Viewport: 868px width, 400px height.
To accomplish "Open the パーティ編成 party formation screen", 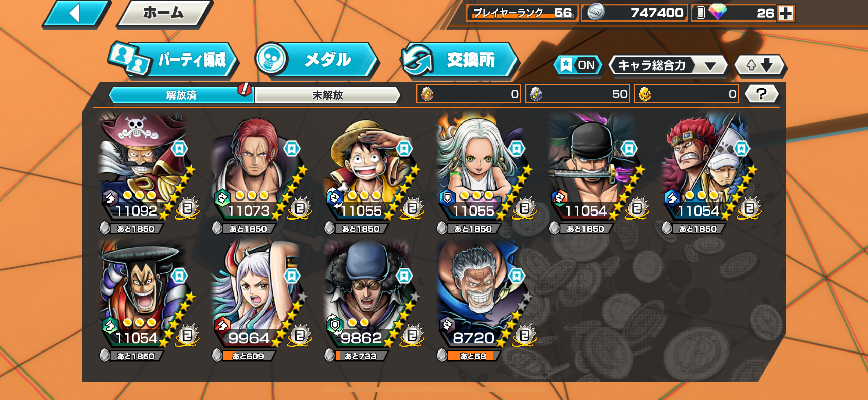I will 173,60.
